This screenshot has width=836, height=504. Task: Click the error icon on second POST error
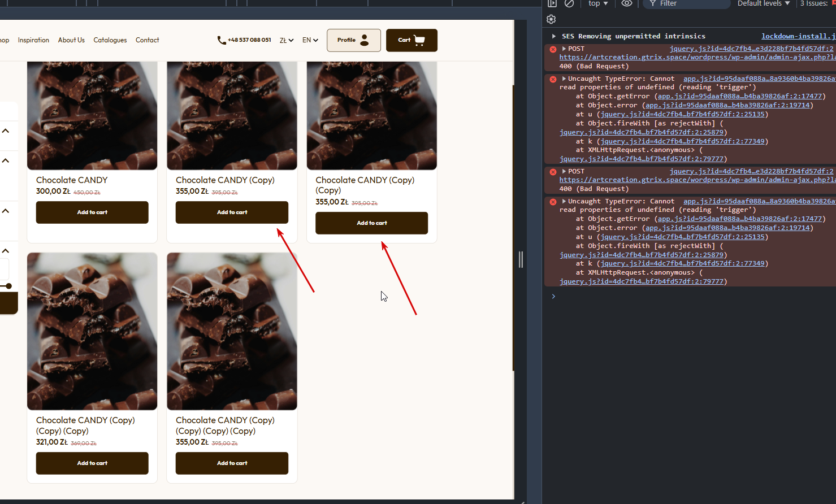[x=553, y=172]
